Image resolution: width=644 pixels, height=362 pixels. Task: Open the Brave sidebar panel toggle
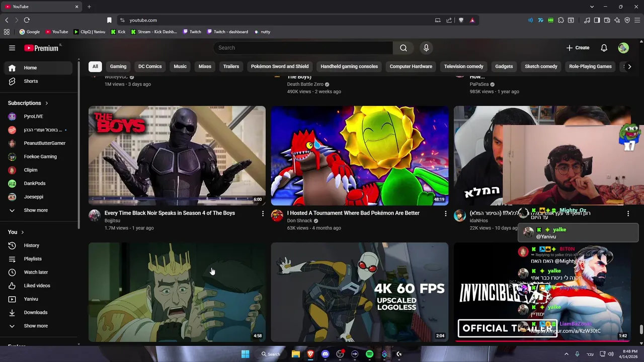(597, 20)
